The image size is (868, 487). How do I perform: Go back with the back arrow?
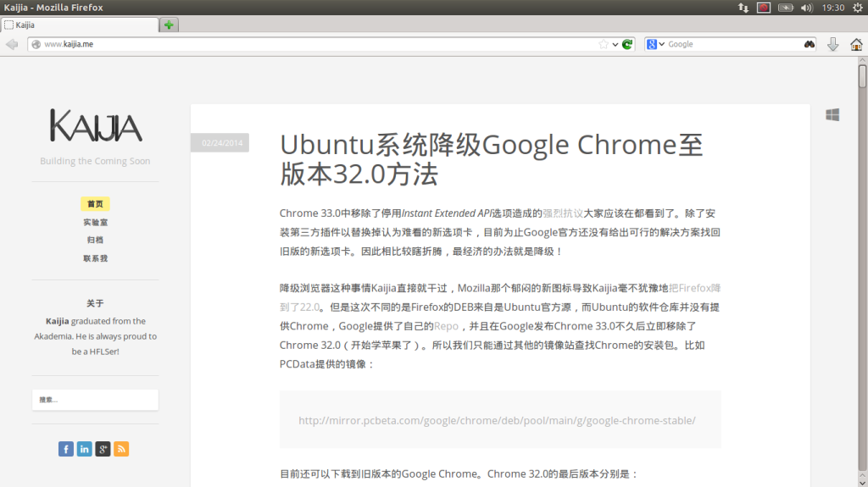pos(12,44)
